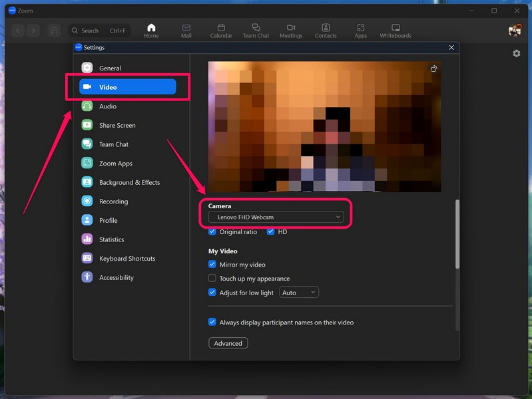Click the settings gear icon on the right

pyautogui.click(x=516, y=53)
